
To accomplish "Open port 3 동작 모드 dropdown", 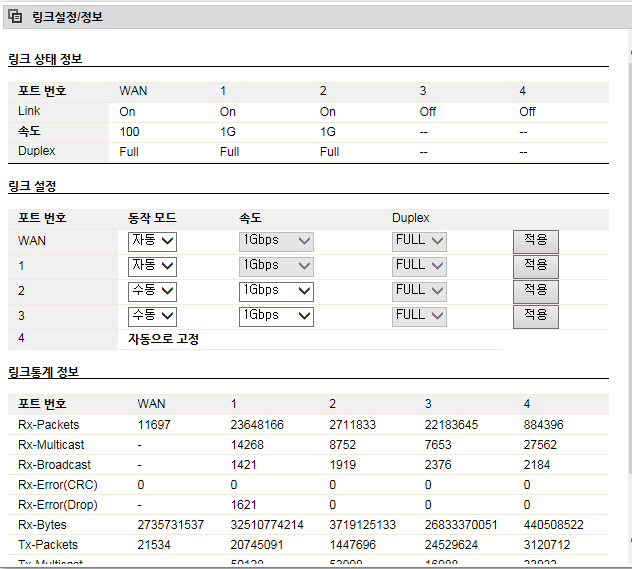I will (x=152, y=317).
